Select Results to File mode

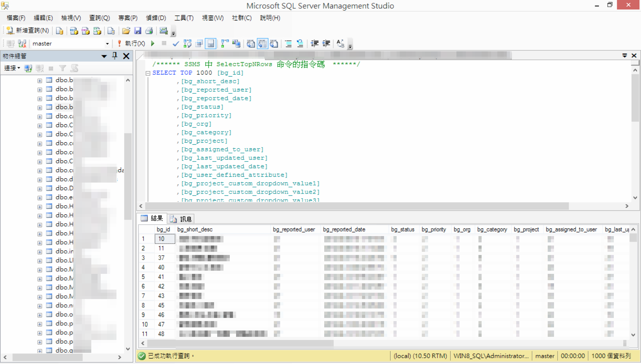(x=274, y=43)
